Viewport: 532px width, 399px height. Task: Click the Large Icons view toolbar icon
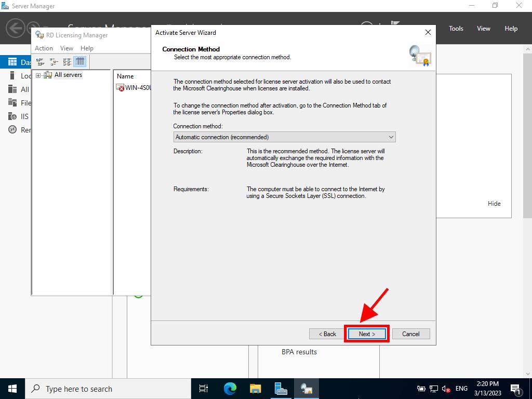(40, 62)
